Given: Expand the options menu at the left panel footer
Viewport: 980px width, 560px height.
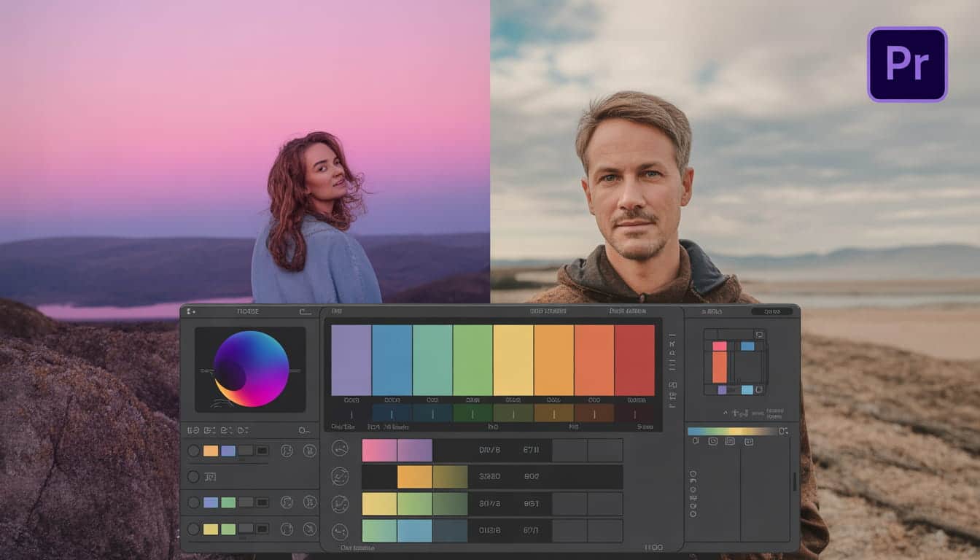Looking at the screenshot, I should point(305,430).
